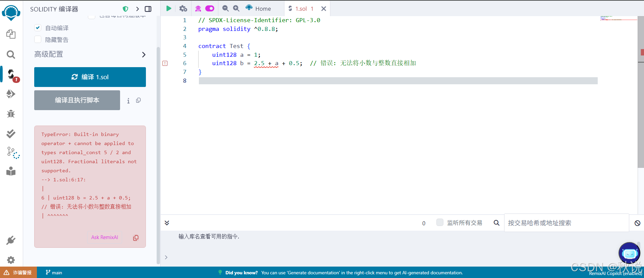
Task: Click the TypeError message text
Action: [x=89, y=152]
